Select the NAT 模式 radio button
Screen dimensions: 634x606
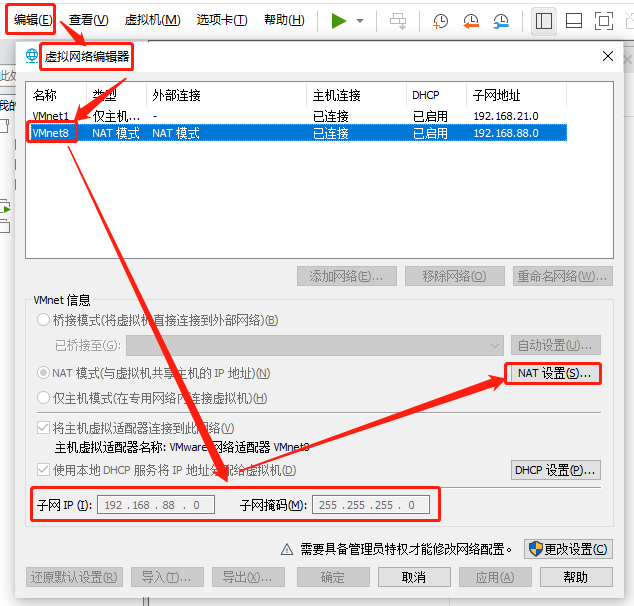tap(43, 373)
